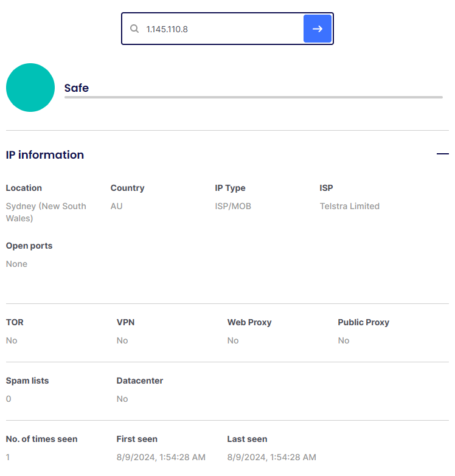Click the teal Safe status circle
The height and width of the screenshot is (476, 455).
pos(30,88)
